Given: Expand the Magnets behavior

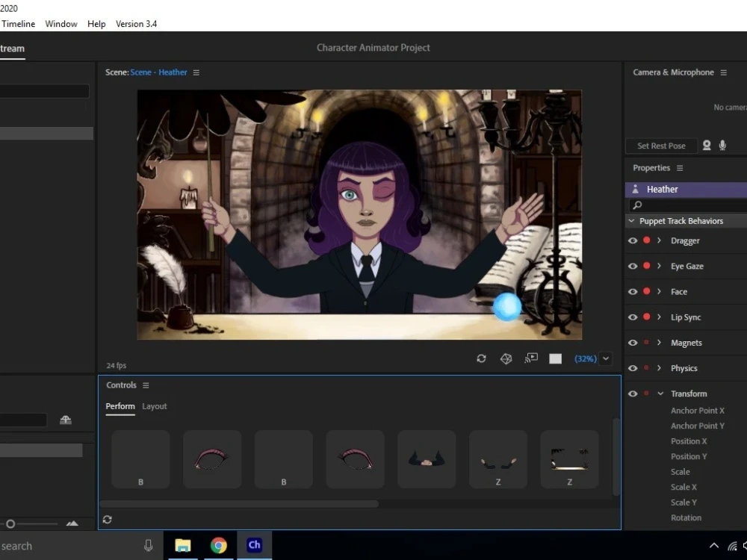Looking at the screenshot, I should [x=660, y=343].
